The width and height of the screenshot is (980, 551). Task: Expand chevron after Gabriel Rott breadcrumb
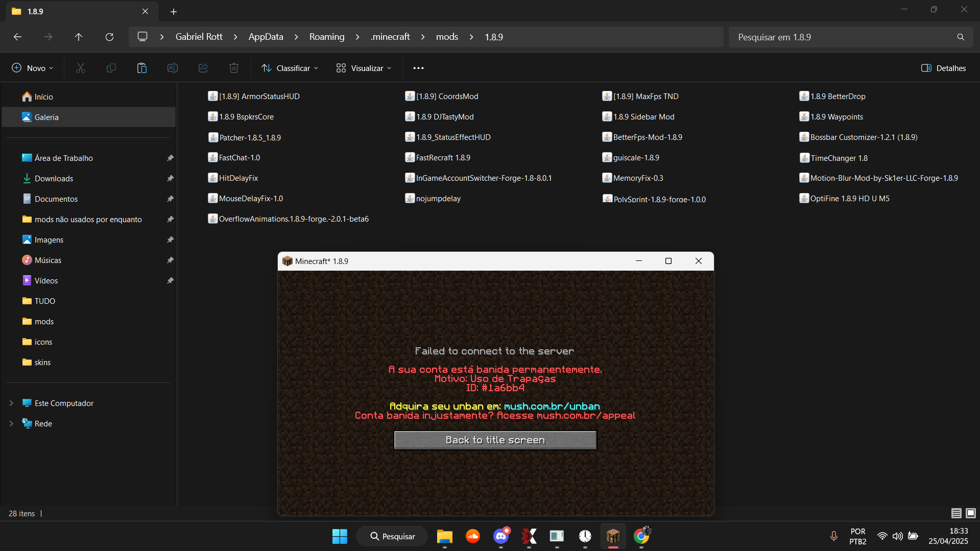point(235,37)
